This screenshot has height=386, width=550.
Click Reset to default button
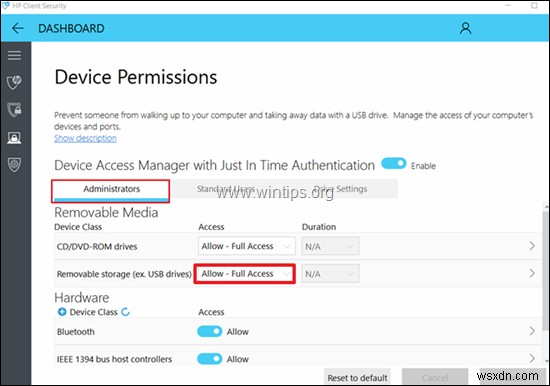357,378
